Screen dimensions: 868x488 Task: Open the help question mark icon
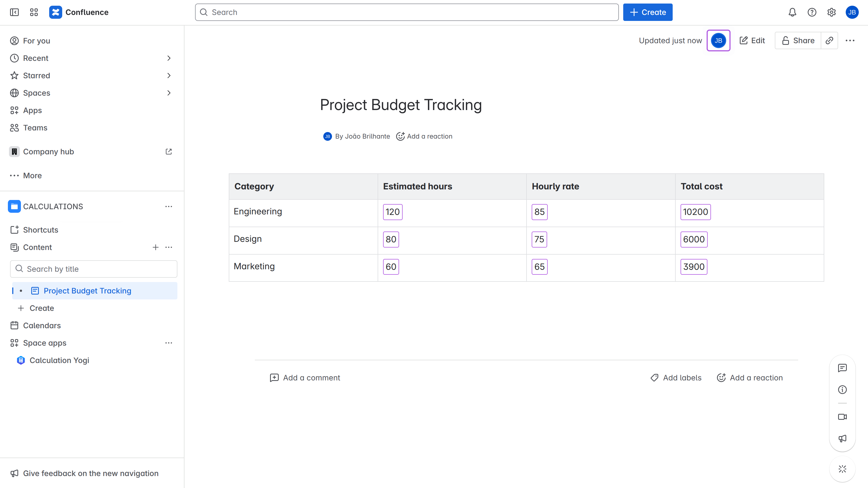click(x=812, y=12)
